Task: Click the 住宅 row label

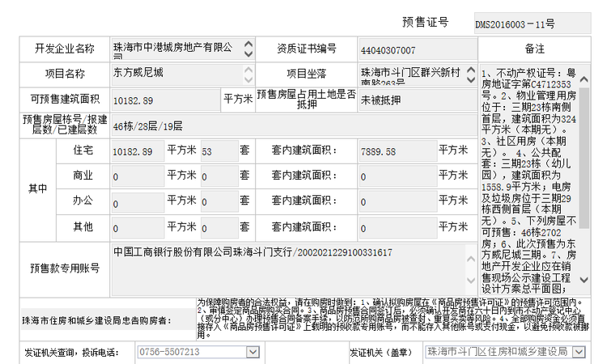Action: [x=83, y=150]
